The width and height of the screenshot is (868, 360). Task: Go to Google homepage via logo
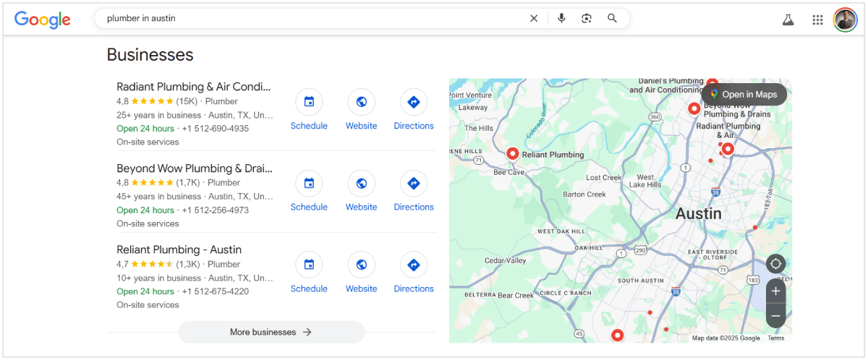tap(43, 20)
